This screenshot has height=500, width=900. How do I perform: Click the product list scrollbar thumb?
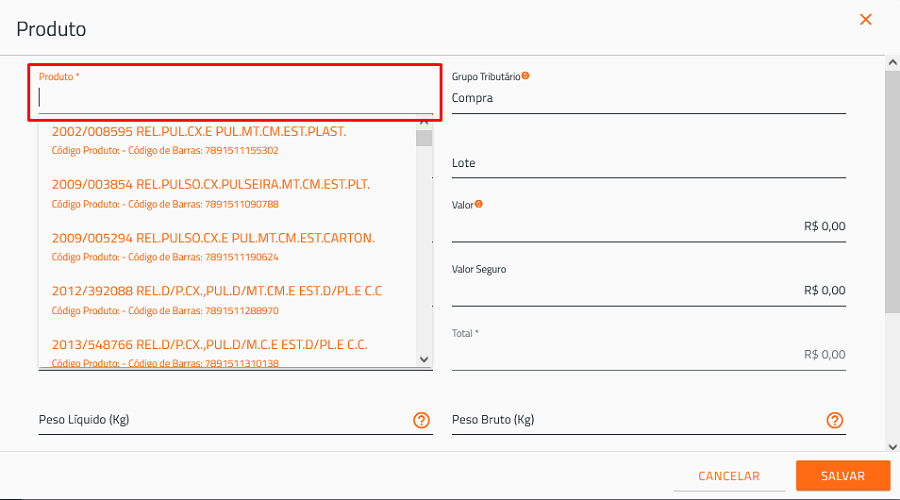(424, 138)
